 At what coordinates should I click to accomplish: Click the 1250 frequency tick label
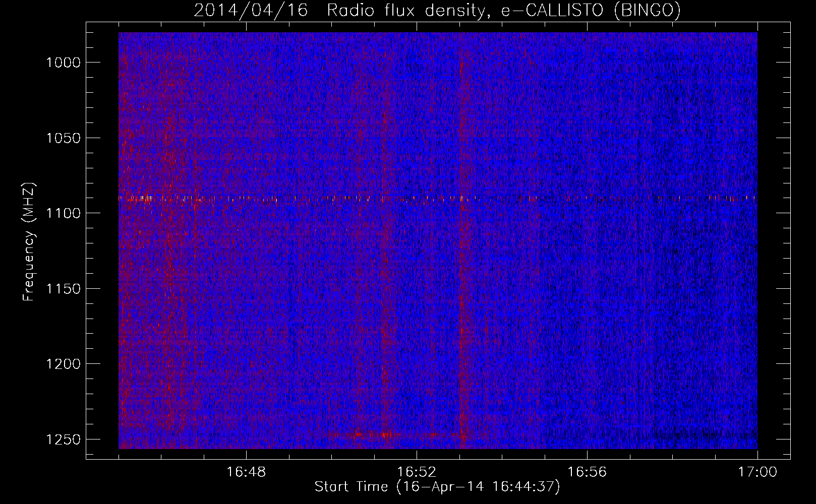[63, 439]
